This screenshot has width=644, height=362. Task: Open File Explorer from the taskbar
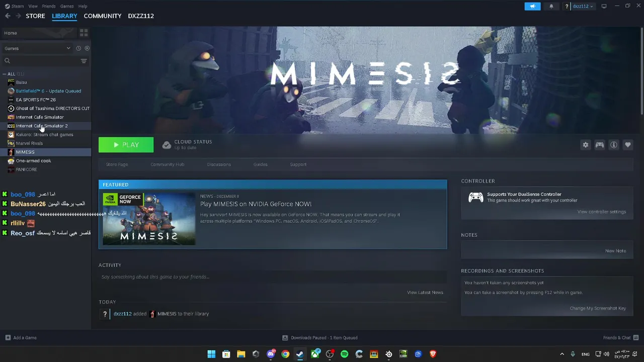241,354
